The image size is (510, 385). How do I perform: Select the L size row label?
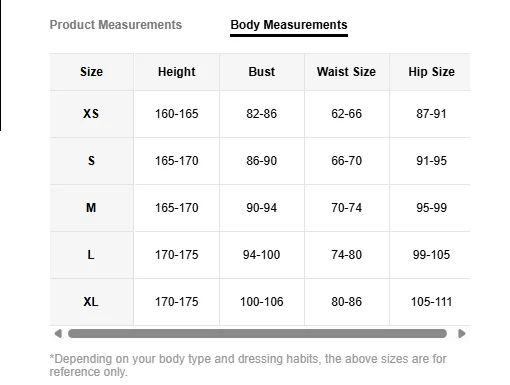coord(92,255)
